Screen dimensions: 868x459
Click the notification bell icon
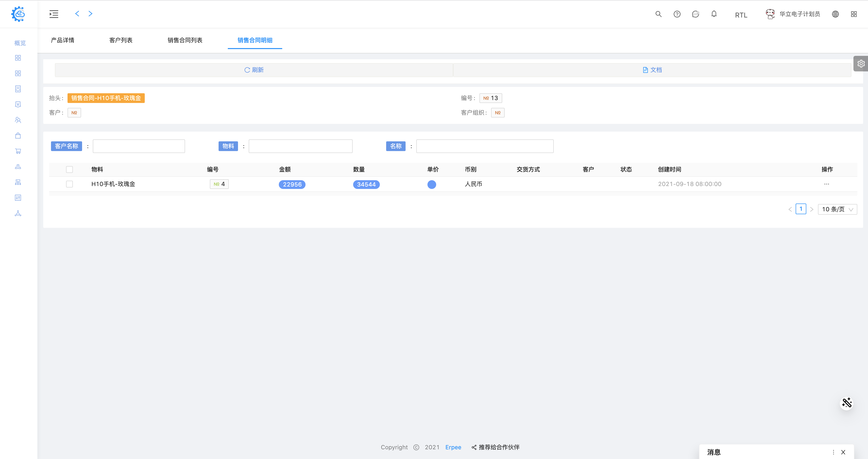(x=714, y=14)
